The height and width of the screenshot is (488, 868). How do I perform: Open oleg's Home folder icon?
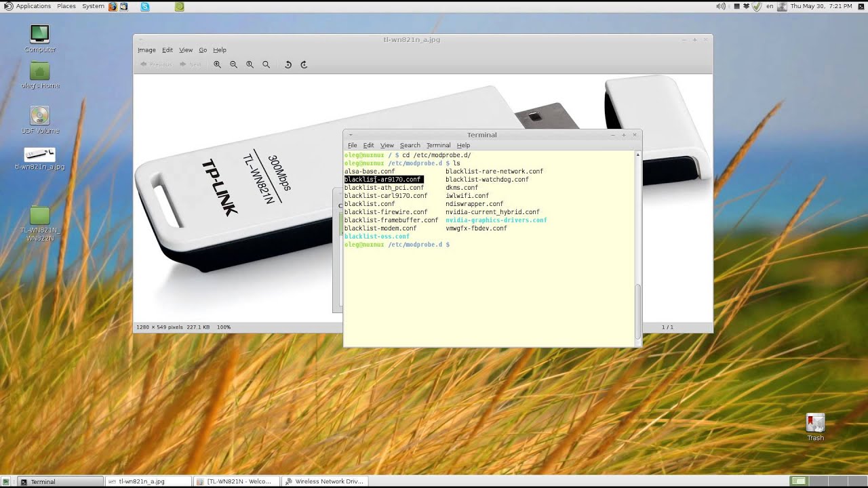point(40,75)
